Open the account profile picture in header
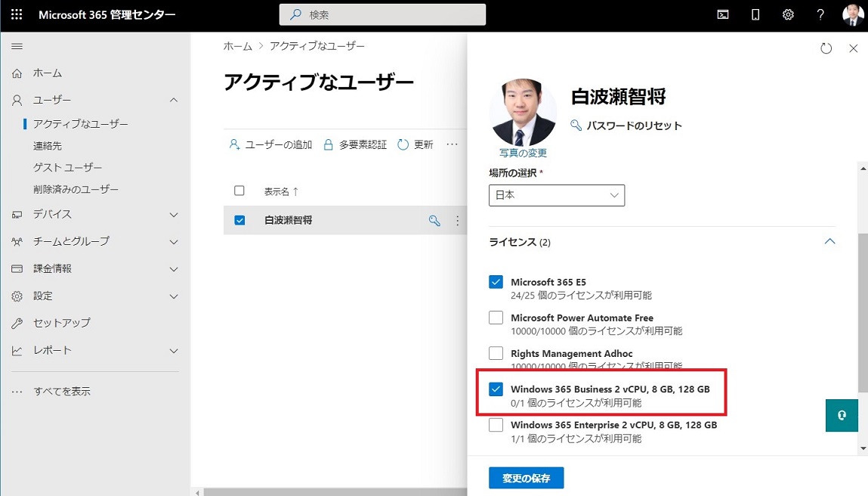Image resolution: width=868 pixels, height=496 pixels. pyautogui.click(x=852, y=15)
